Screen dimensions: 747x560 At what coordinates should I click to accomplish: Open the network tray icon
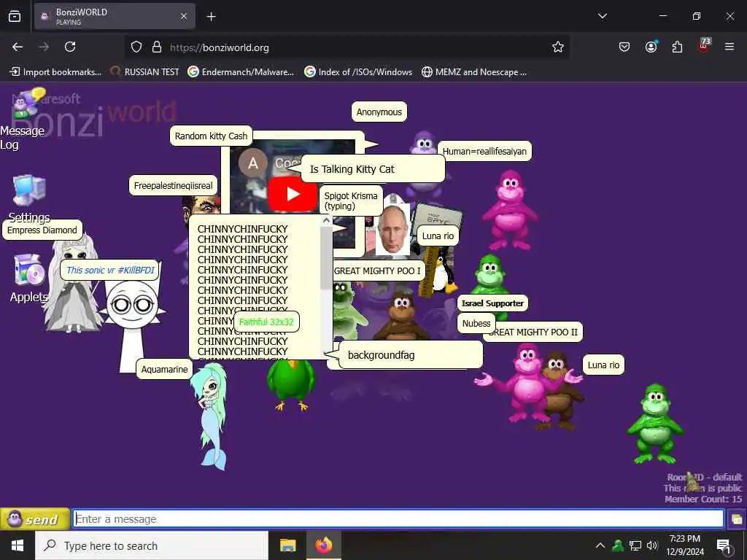point(635,545)
